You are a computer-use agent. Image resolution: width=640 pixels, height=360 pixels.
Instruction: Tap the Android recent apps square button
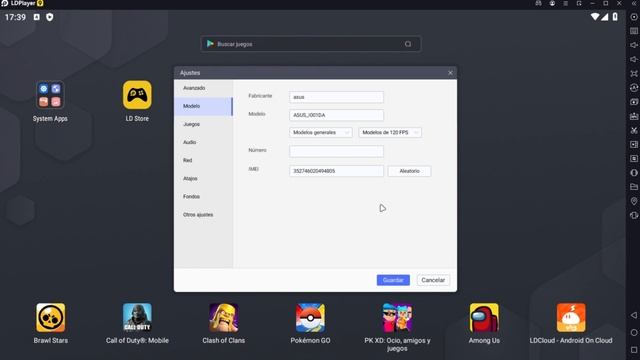[634, 350]
